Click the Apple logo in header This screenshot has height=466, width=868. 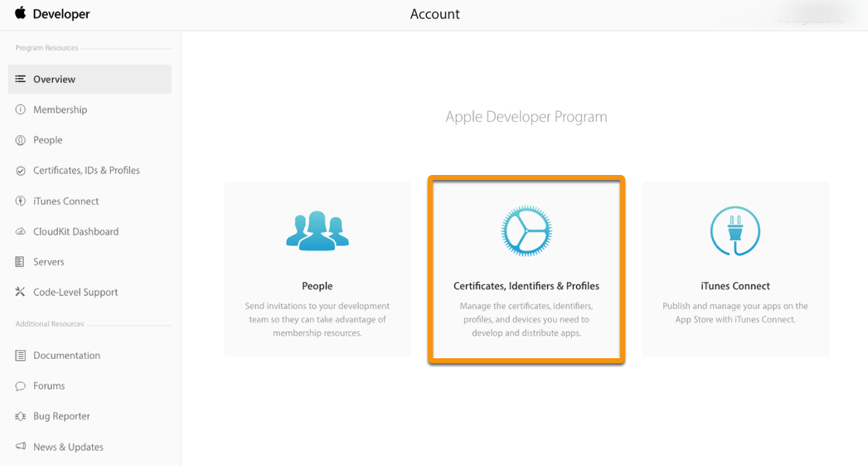point(21,13)
